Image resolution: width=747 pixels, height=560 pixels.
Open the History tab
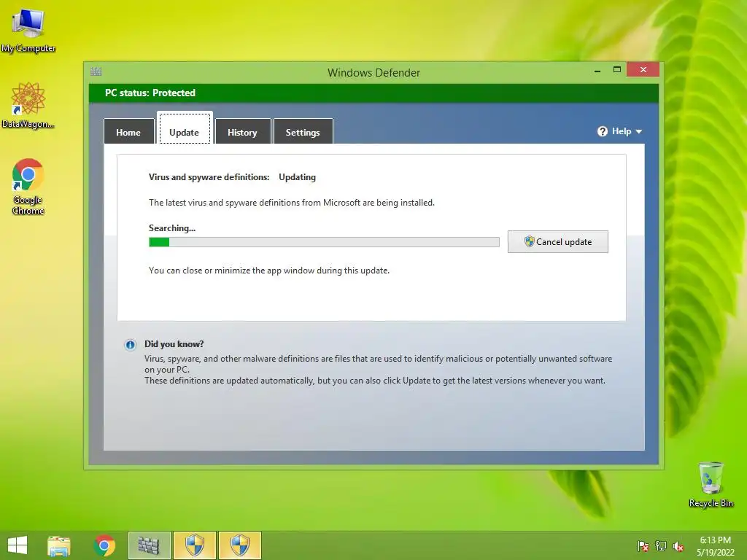(x=242, y=131)
